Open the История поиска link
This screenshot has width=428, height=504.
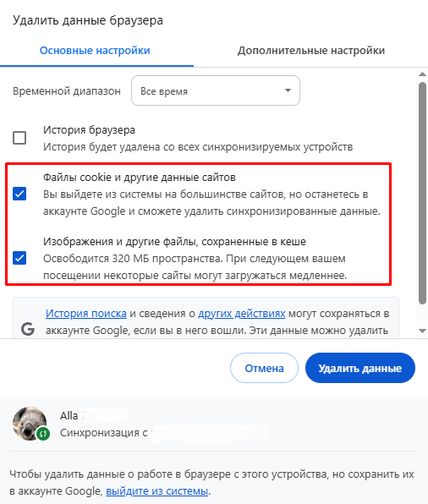[x=86, y=314]
